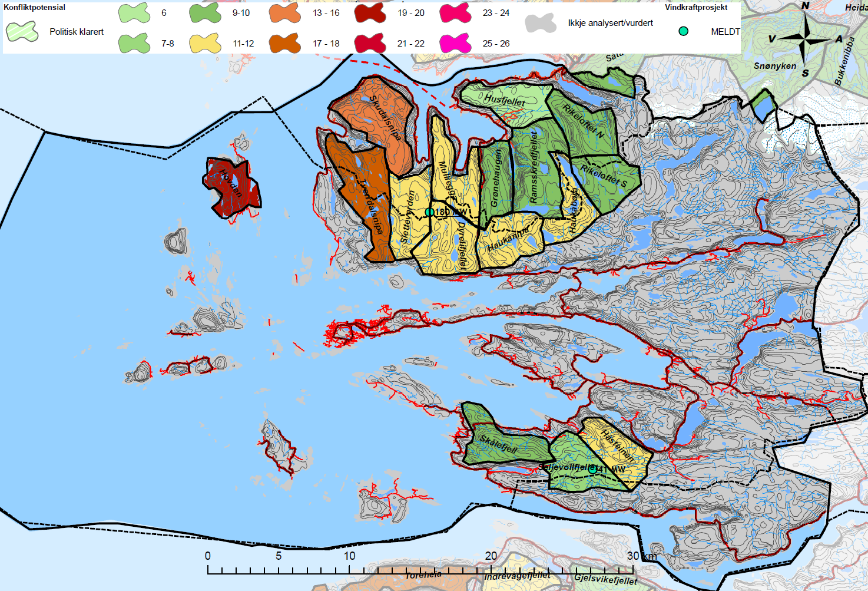Select the Ramsskredfjellet area label
Image resolution: width=868 pixels, height=591 pixels.
534,167
